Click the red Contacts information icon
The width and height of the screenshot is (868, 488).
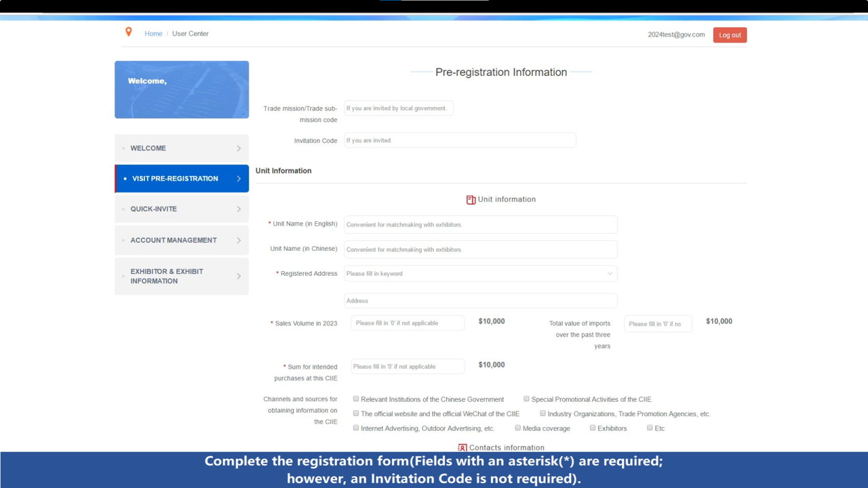point(462,448)
